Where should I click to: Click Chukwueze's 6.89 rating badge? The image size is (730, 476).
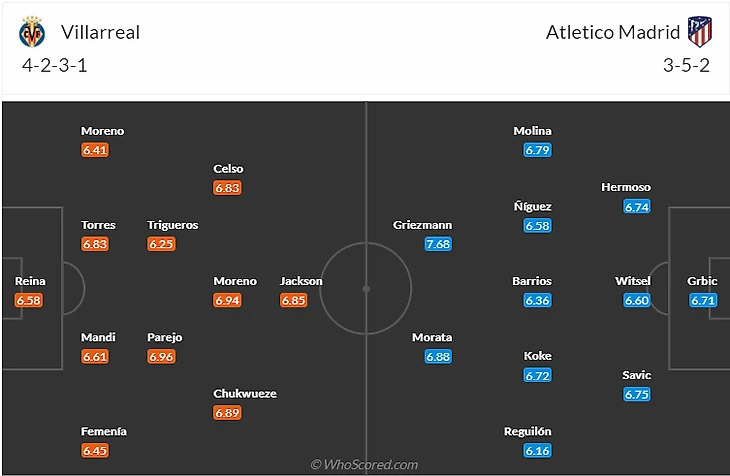(x=227, y=413)
